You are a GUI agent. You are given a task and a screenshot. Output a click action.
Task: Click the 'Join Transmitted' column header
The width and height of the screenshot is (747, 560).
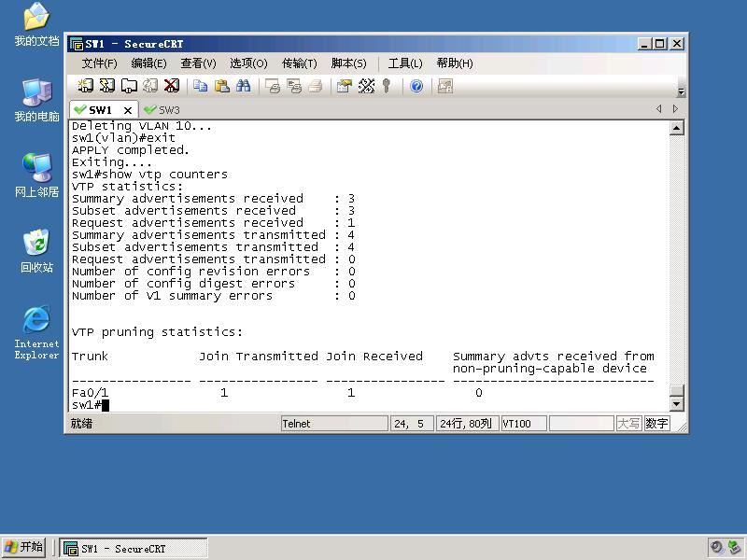[x=259, y=357]
